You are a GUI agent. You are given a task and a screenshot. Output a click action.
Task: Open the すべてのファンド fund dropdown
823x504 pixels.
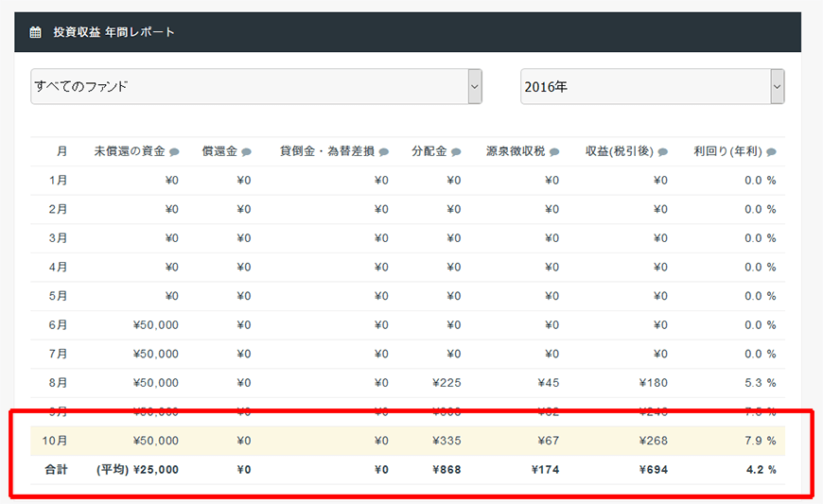256,86
